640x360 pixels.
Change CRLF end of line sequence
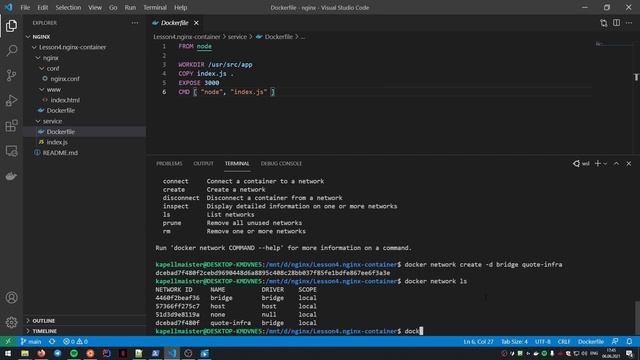click(x=564, y=341)
